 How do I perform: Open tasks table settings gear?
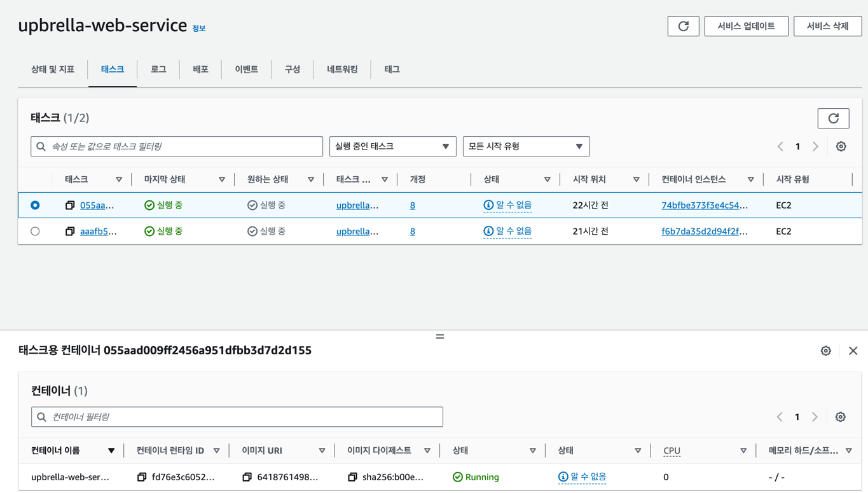coord(841,146)
